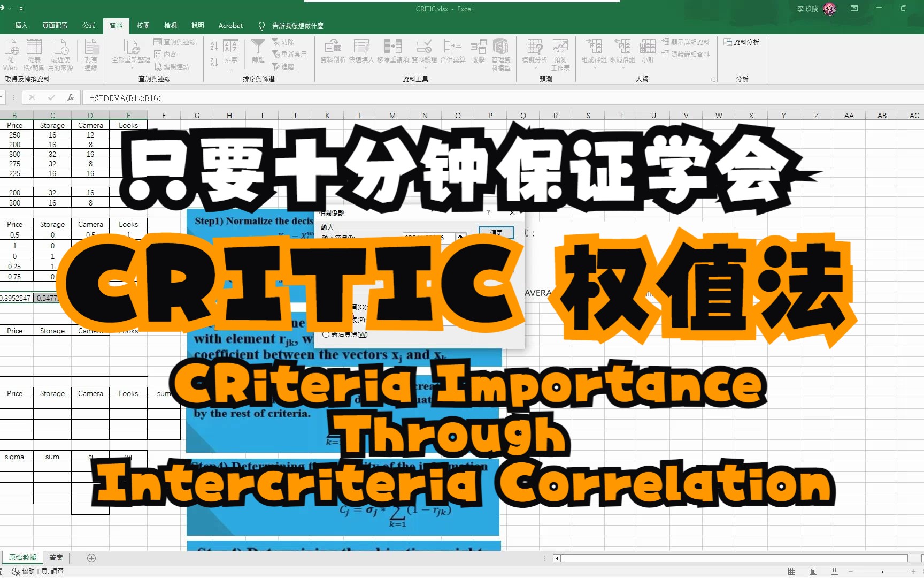
Task: Switch to Page Layout view in status bar
Action: 813,571
